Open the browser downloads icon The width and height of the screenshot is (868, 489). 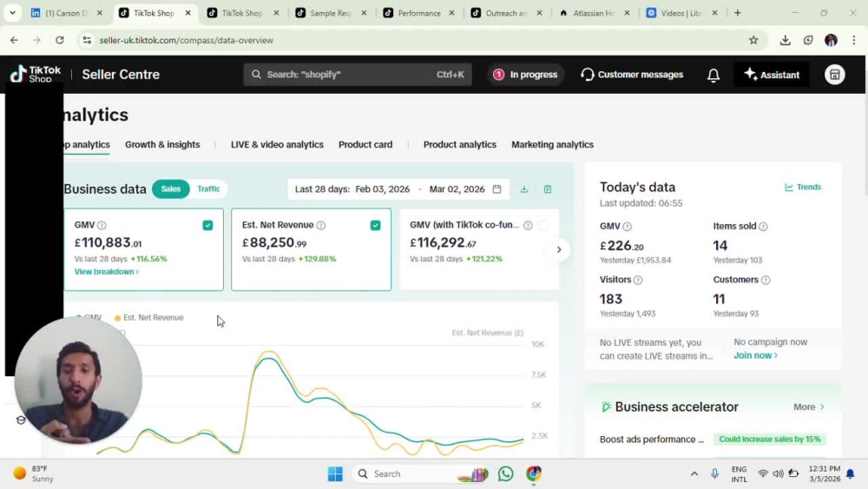[x=785, y=40]
